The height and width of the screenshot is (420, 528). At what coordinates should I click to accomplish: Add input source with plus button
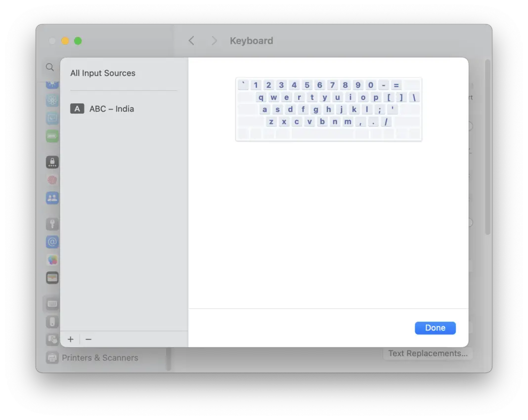(71, 339)
